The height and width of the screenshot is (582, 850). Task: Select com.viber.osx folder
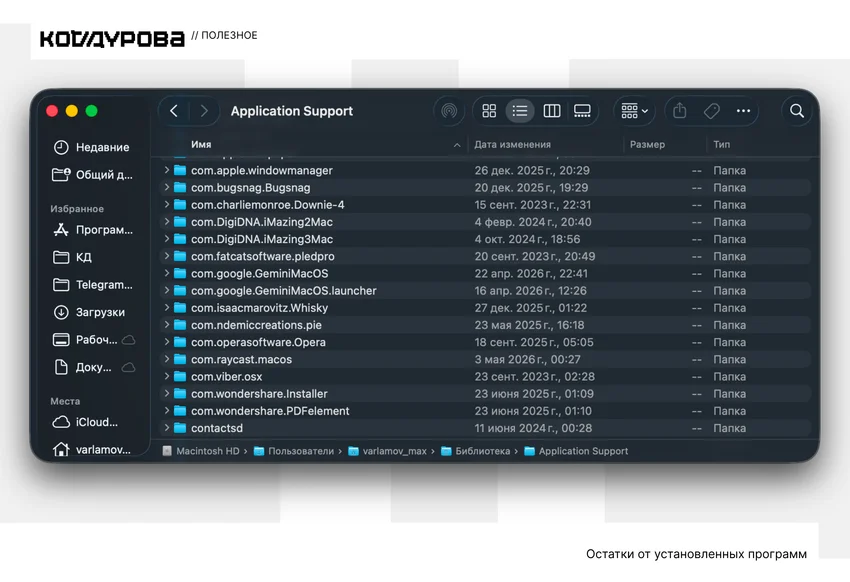[485, 377]
